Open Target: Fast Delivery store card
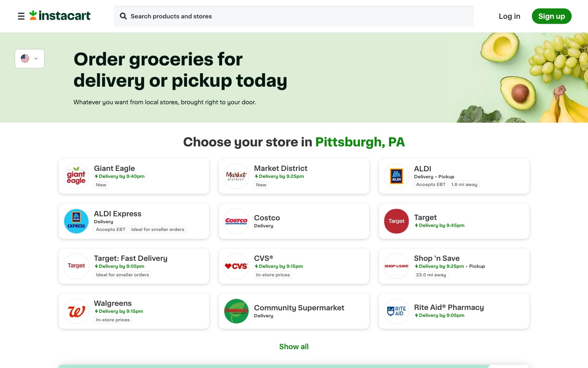The height and width of the screenshot is (368, 588). pyautogui.click(x=134, y=266)
